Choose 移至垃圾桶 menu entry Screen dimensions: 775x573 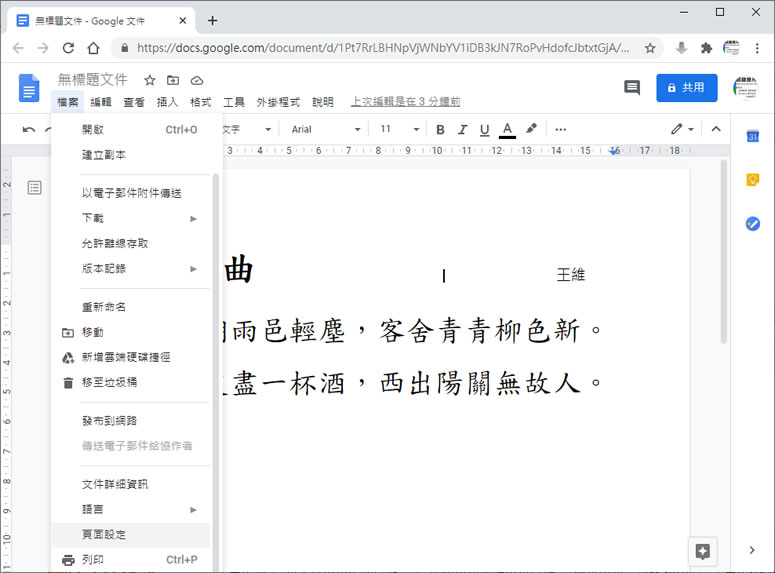[x=131, y=383]
